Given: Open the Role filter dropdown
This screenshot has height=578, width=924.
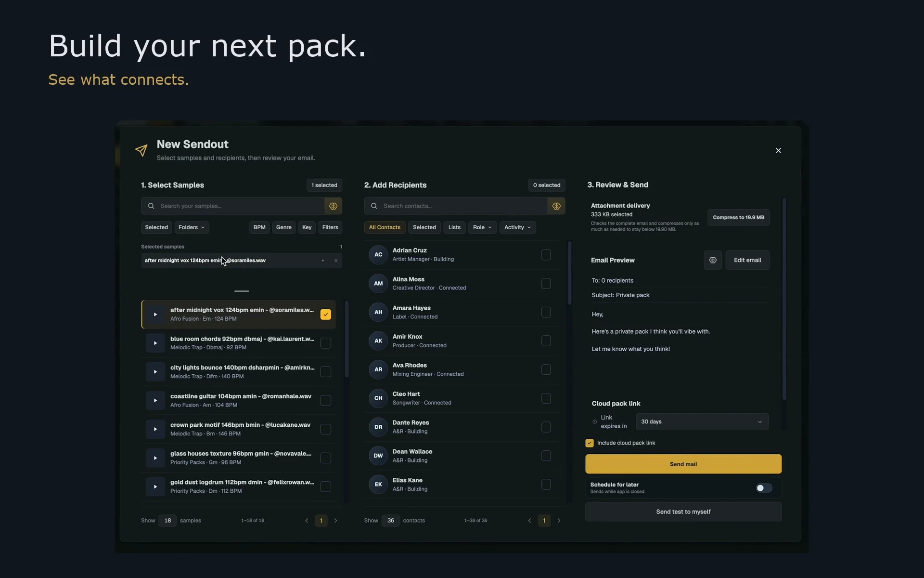Looking at the screenshot, I should tap(482, 227).
